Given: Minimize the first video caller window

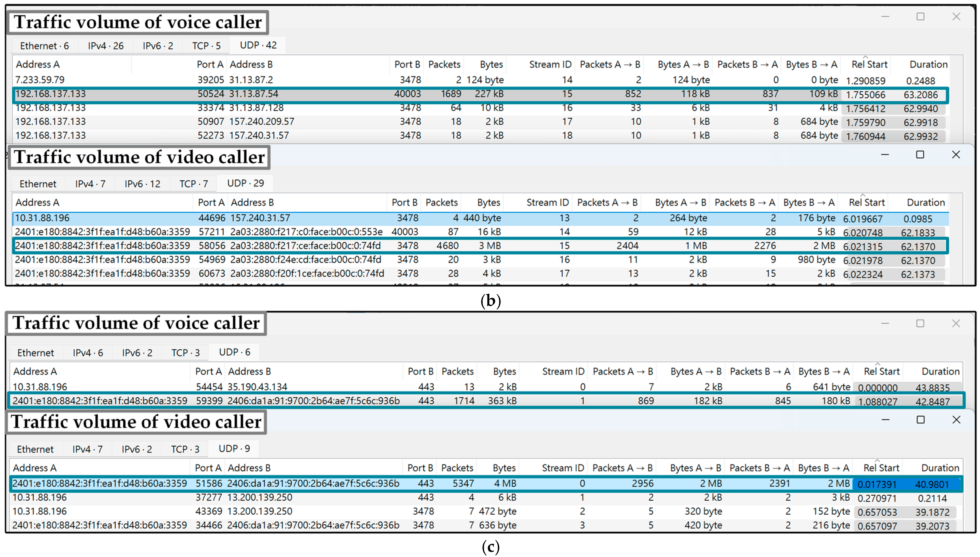Looking at the screenshot, I should 885,155.
